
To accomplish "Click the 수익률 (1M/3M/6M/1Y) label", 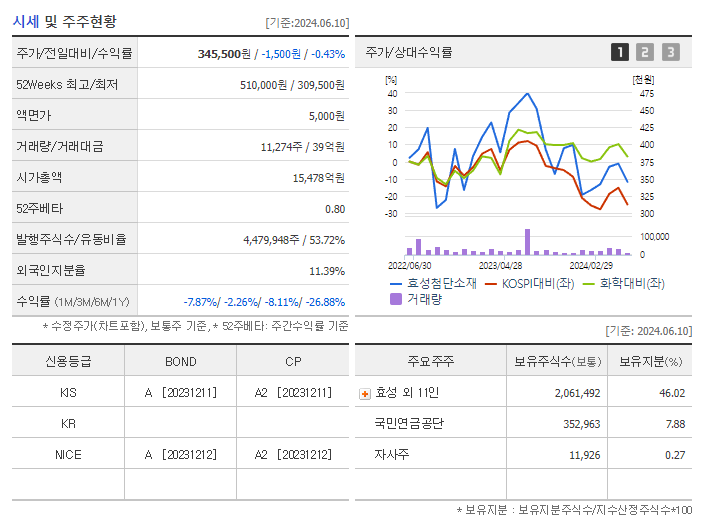I will 73,302.
